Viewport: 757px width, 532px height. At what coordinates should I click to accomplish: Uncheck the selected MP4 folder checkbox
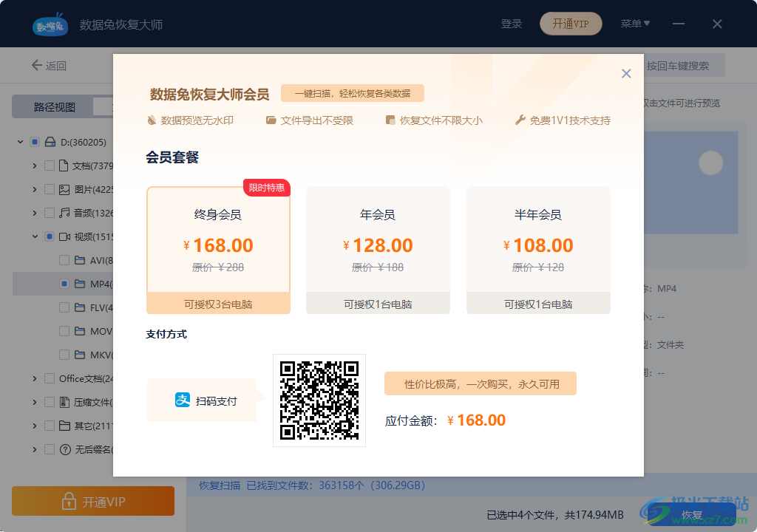click(64, 283)
